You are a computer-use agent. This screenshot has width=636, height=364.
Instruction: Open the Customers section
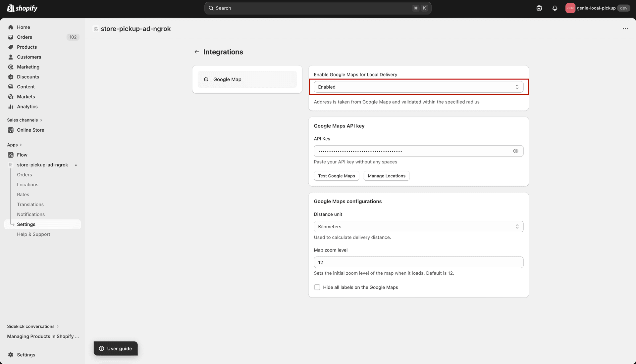tap(29, 57)
